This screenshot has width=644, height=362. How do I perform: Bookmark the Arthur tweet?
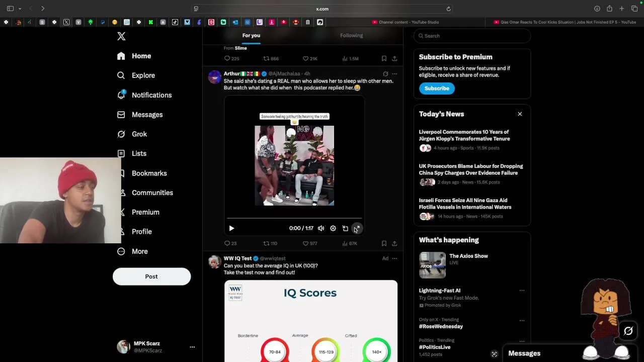pos(384,243)
